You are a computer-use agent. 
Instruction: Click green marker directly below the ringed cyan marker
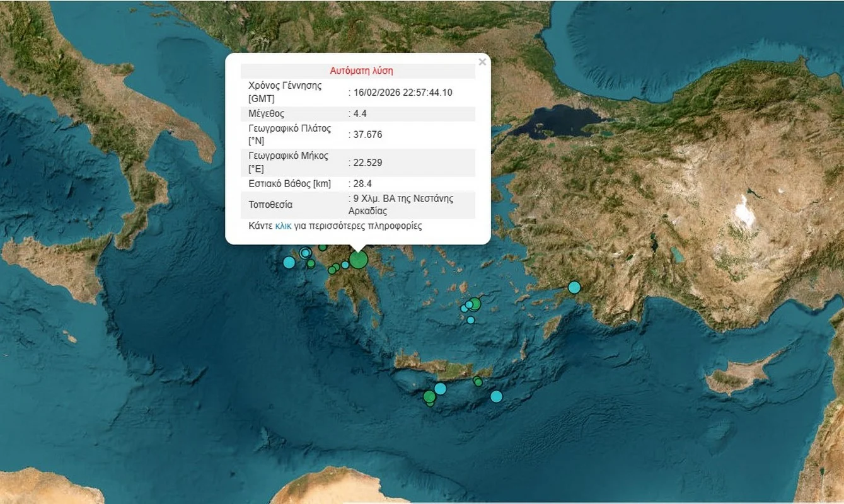[x=311, y=263]
